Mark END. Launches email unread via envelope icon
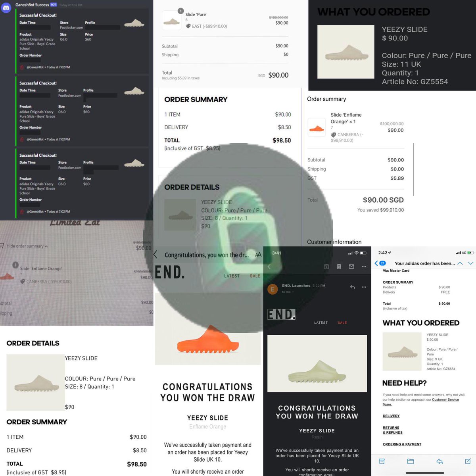The image size is (476, 476). (x=351, y=267)
